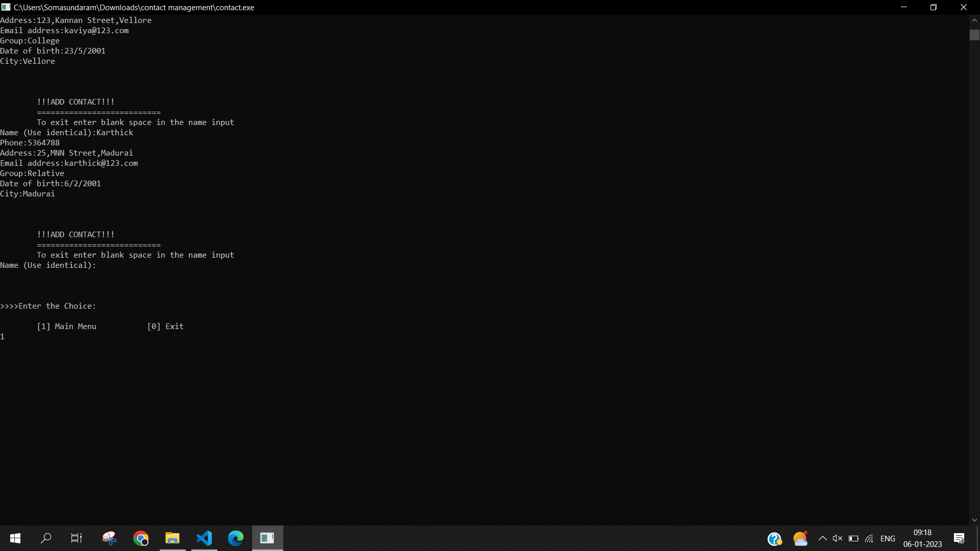Open the console window system menu icon
The width and height of the screenshot is (980, 551).
pyautogui.click(x=6, y=7)
